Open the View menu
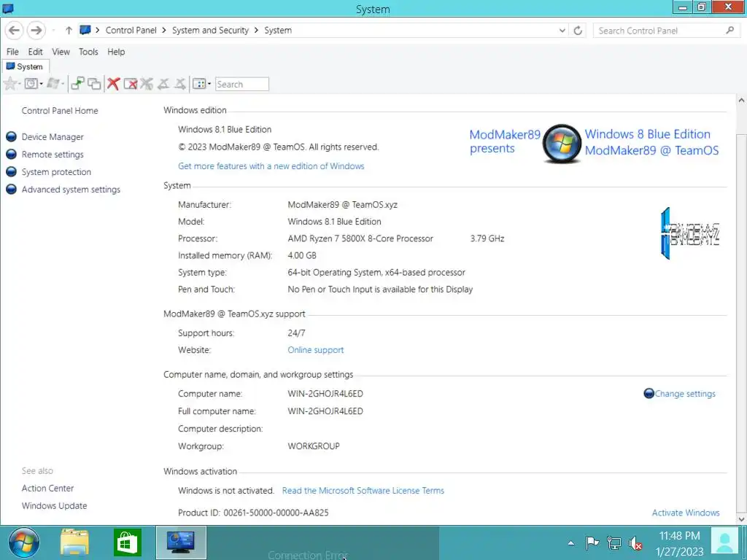This screenshot has height=560, width=747. pyautogui.click(x=61, y=52)
